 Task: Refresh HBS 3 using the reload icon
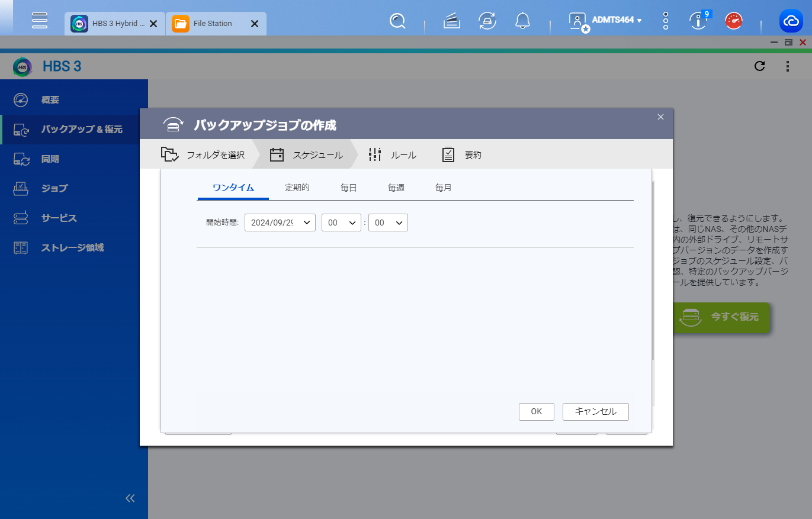(x=759, y=66)
